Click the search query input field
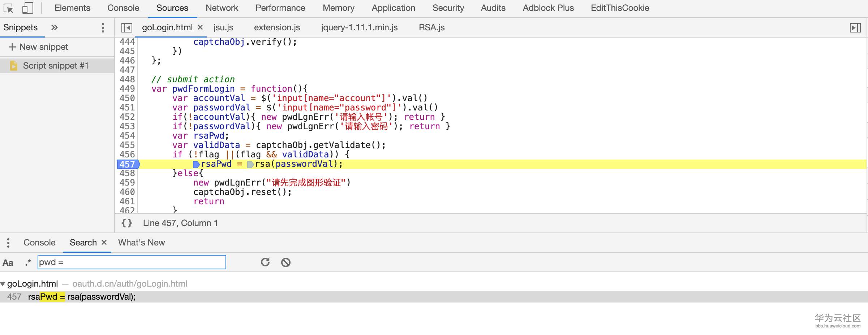Image resolution: width=868 pixels, height=335 pixels. coord(132,262)
